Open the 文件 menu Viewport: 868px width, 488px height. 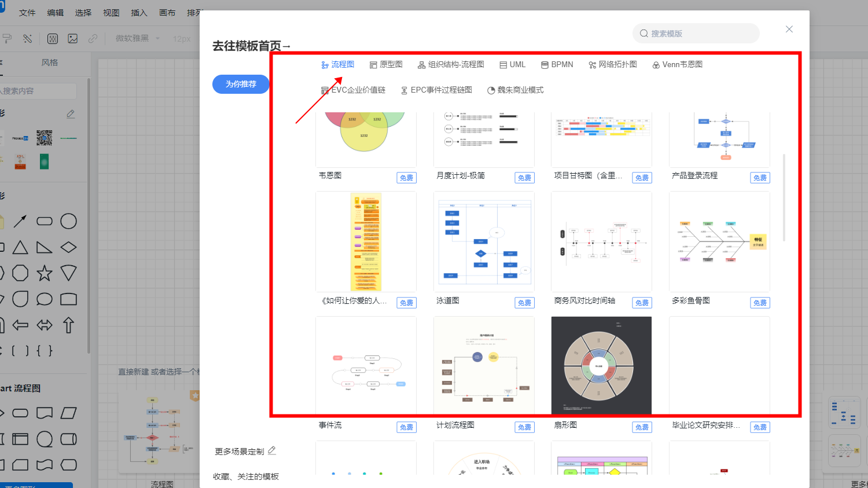(27, 13)
